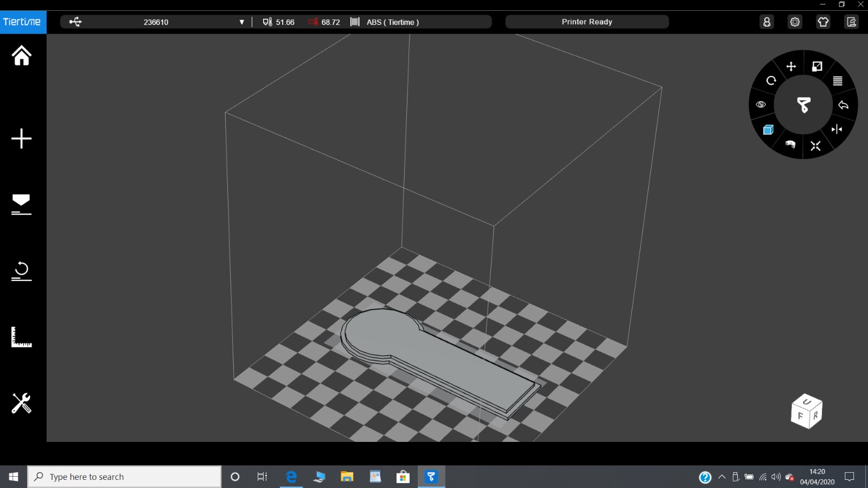Screen dimensions: 868x488
Task: Click the shirt skin theme icon
Action: pos(823,22)
